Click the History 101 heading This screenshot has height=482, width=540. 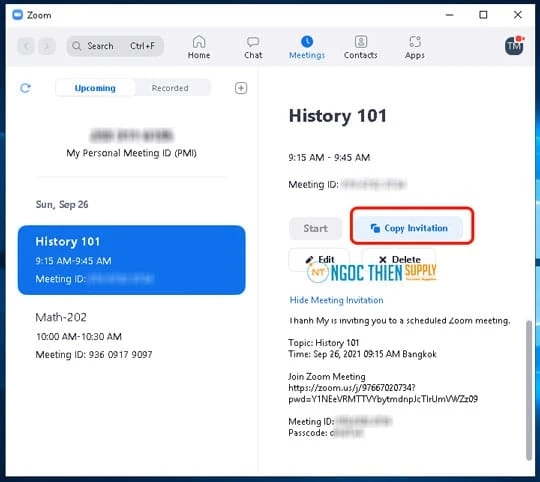pos(338,116)
